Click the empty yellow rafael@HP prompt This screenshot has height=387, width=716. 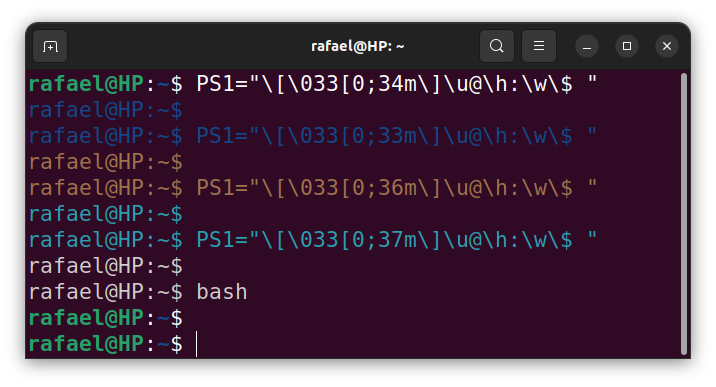(x=105, y=162)
